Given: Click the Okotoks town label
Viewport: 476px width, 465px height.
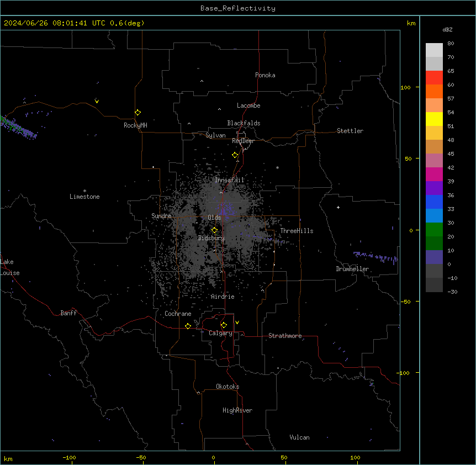Looking at the screenshot, I should [228, 387].
